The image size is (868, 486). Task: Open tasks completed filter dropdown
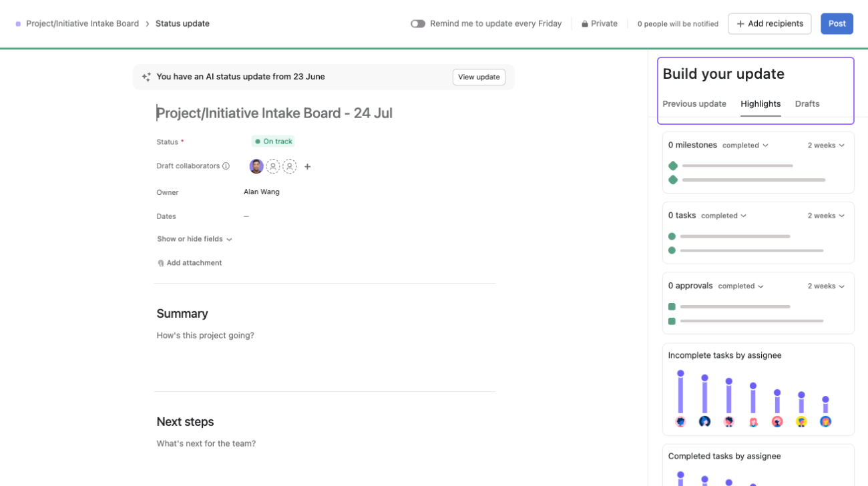click(x=724, y=216)
